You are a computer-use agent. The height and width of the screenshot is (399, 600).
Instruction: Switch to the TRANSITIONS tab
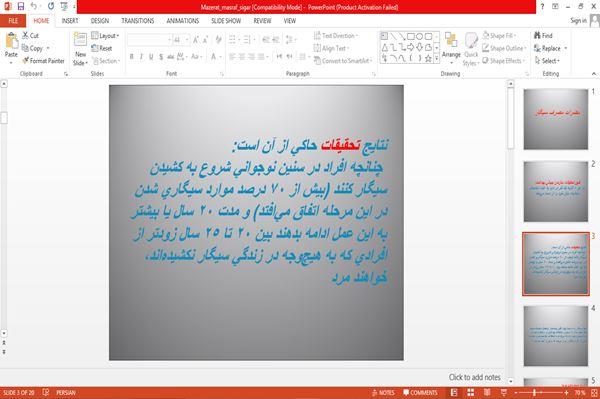tap(138, 21)
